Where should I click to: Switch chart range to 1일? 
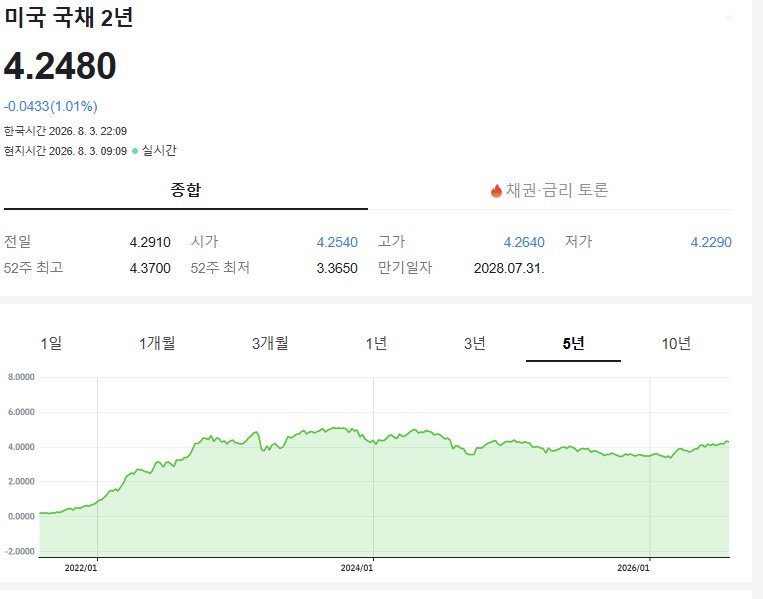point(51,344)
